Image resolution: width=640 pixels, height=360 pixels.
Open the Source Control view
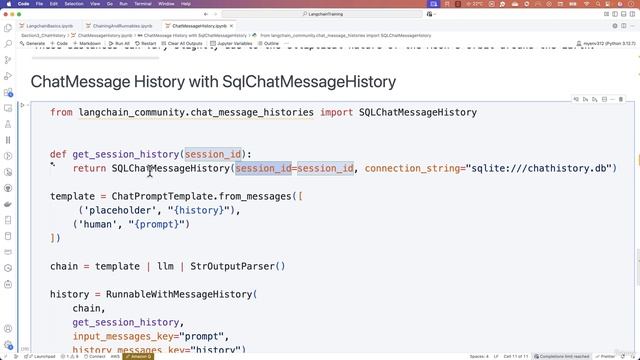(x=8, y=60)
